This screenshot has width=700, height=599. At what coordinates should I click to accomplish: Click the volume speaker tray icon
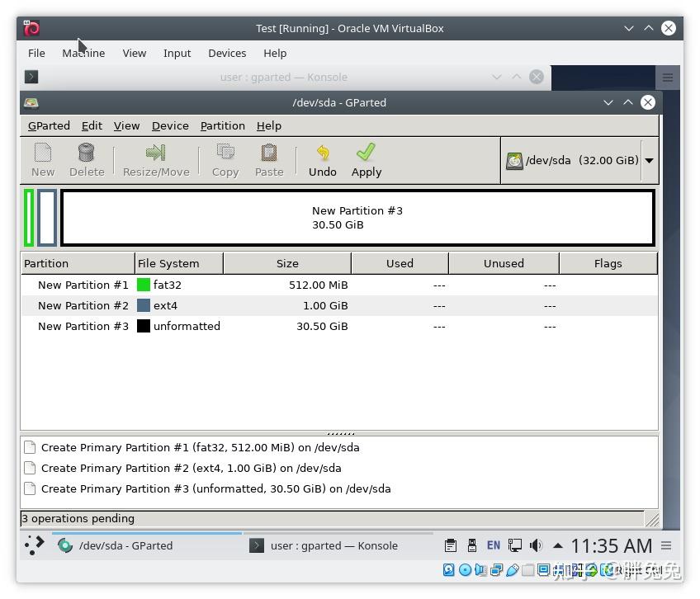[537, 545]
